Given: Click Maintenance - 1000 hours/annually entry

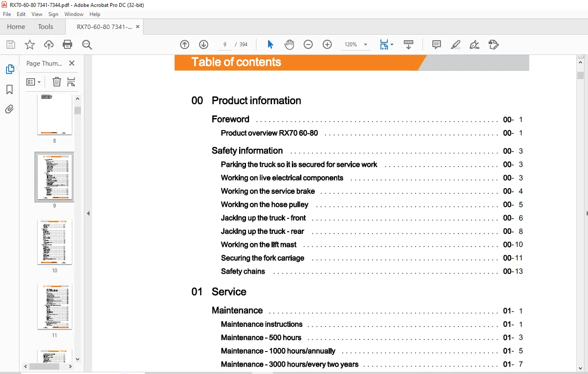Looking at the screenshot, I should click(278, 351).
